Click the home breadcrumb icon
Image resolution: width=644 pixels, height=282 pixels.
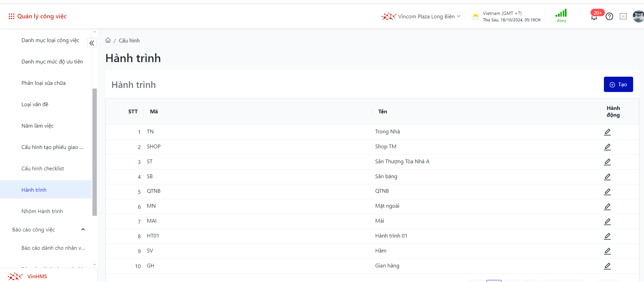pyautogui.click(x=108, y=40)
